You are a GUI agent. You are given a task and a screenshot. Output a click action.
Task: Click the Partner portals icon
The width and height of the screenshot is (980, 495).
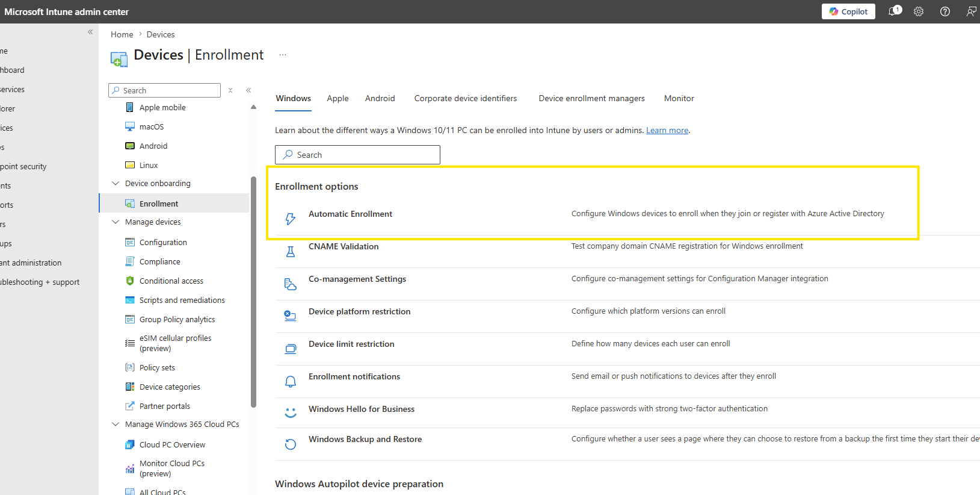[x=129, y=406]
